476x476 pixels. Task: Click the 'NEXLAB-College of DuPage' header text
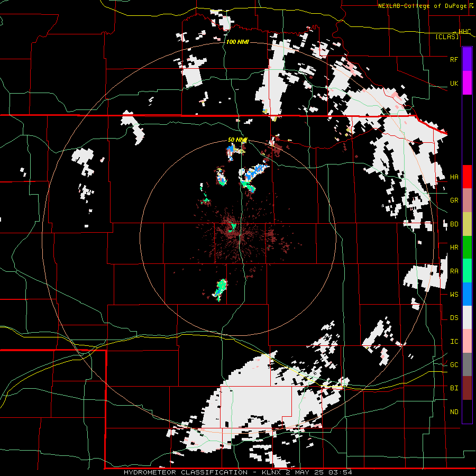click(x=423, y=6)
